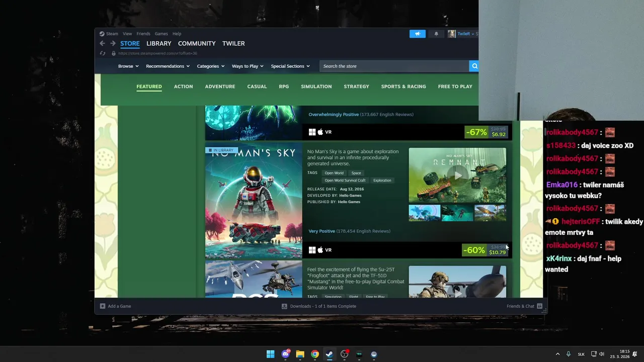The width and height of the screenshot is (644, 362).
Task: Open the volume tray control
Action: pos(601,354)
